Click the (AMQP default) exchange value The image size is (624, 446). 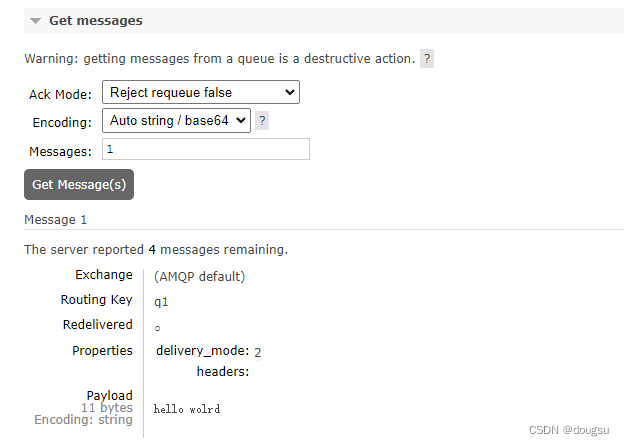(x=199, y=277)
